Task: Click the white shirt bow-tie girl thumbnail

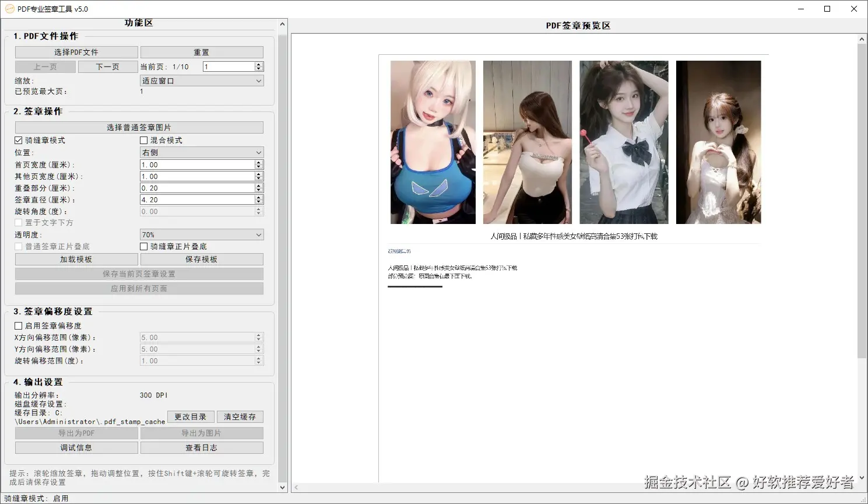Action: click(x=624, y=142)
